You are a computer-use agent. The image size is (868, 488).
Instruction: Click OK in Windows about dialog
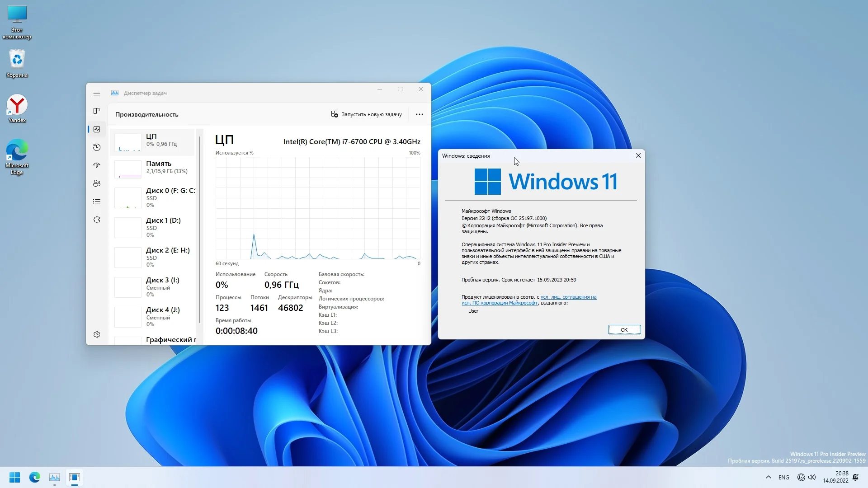pyautogui.click(x=624, y=330)
